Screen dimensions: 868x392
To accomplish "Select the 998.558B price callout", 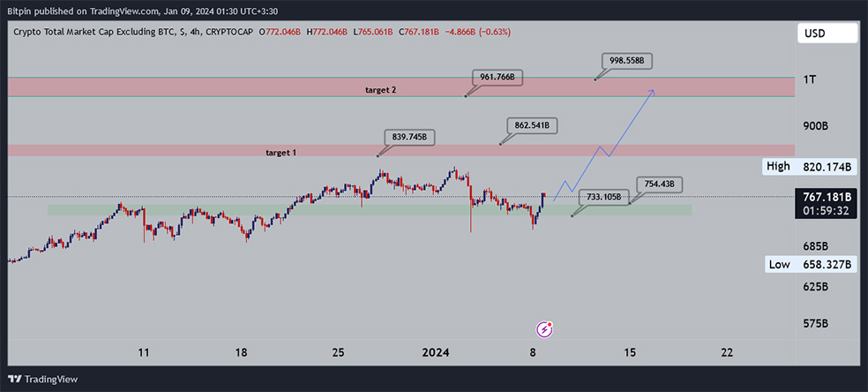I will tap(628, 61).
